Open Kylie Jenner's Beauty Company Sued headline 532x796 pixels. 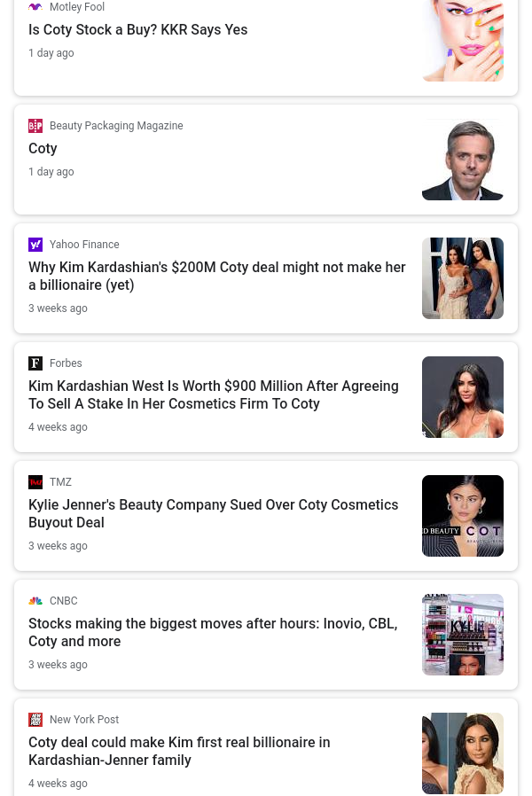click(213, 513)
